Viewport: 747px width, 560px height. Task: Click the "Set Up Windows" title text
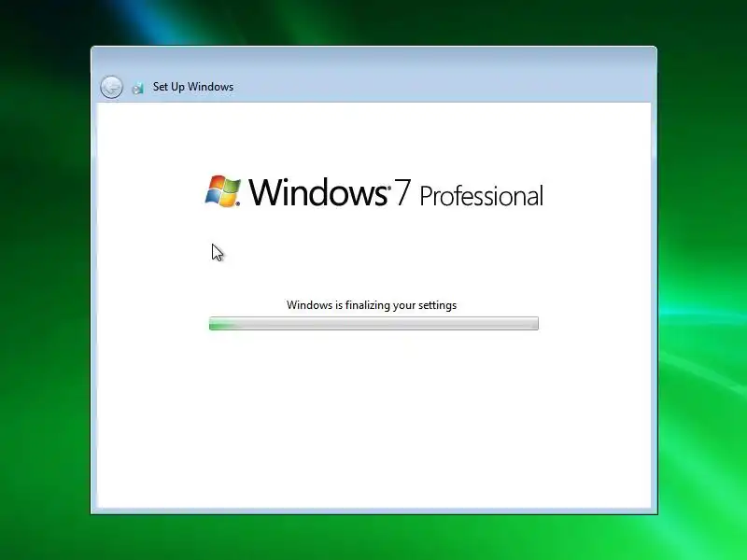pos(193,87)
